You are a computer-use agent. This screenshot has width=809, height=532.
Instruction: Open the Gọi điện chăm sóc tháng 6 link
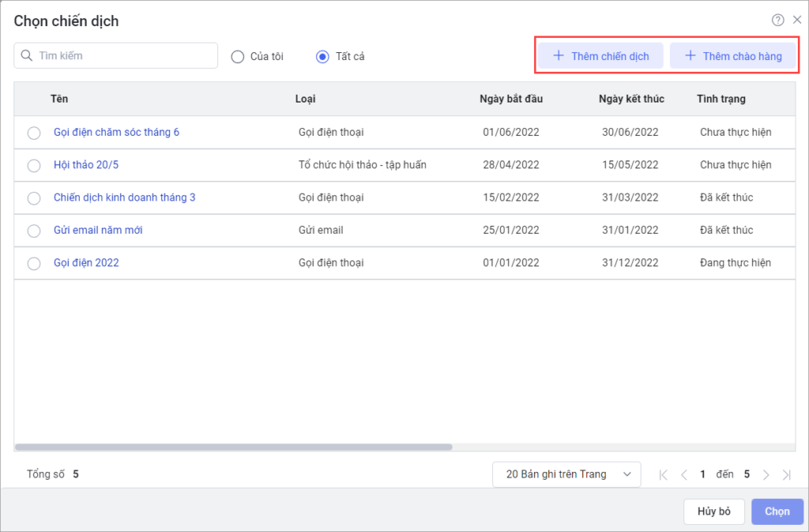[117, 132]
